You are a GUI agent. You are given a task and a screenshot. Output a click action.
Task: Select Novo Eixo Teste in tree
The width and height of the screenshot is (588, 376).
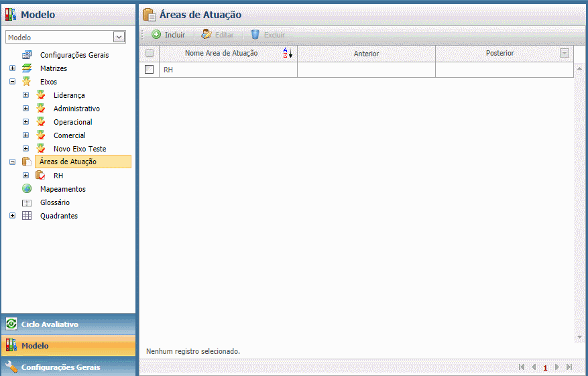click(x=80, y=149)
